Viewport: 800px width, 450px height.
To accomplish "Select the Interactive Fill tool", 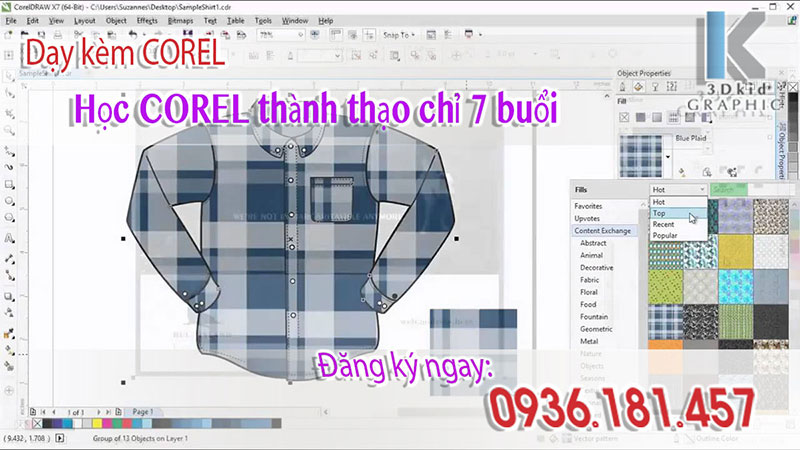I will (9, 350).
